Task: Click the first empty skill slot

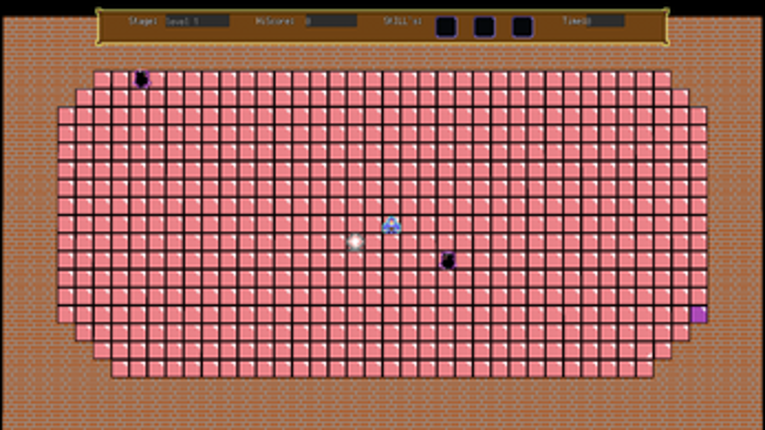Action: [446, 27]
